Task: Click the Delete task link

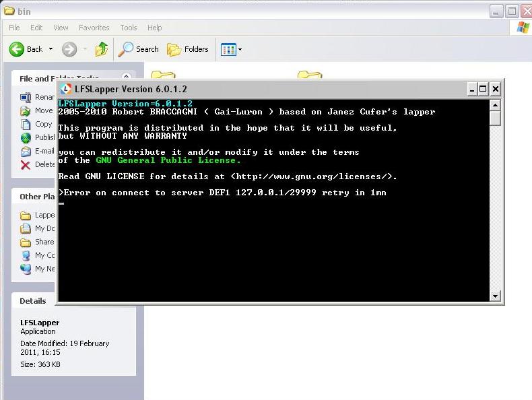Action: coord(45,164)
